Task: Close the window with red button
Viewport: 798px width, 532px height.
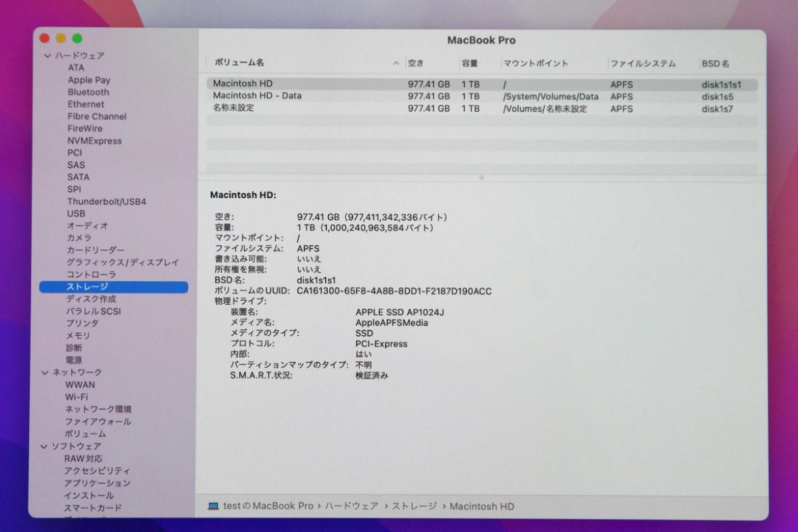Action: click(45, 39)
